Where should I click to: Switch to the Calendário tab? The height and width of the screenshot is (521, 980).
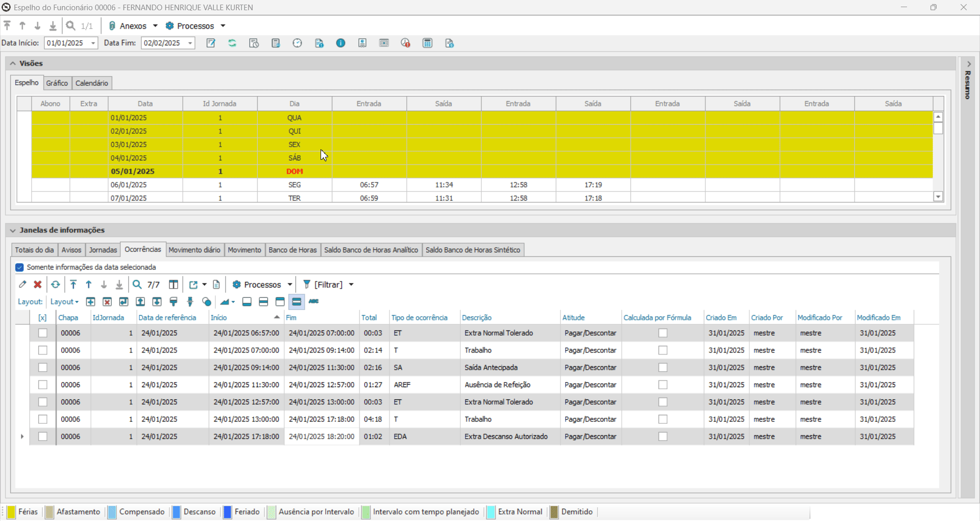coord(92,83)
